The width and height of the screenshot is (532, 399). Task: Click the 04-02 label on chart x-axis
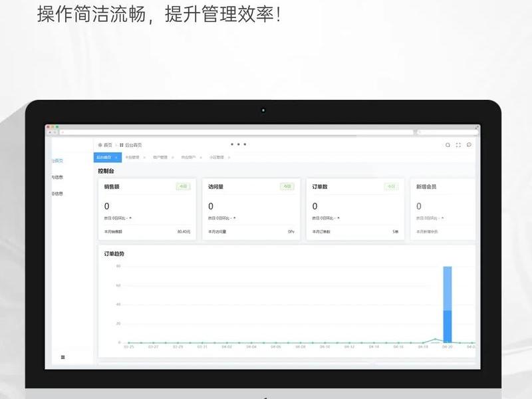click(227, 347)
